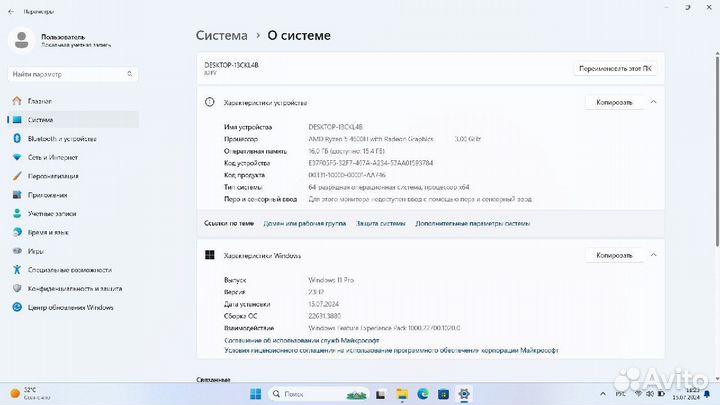Click the Тип системы 64-разрядная value
The height and width of the screenshot is (405, 720).
388,187
